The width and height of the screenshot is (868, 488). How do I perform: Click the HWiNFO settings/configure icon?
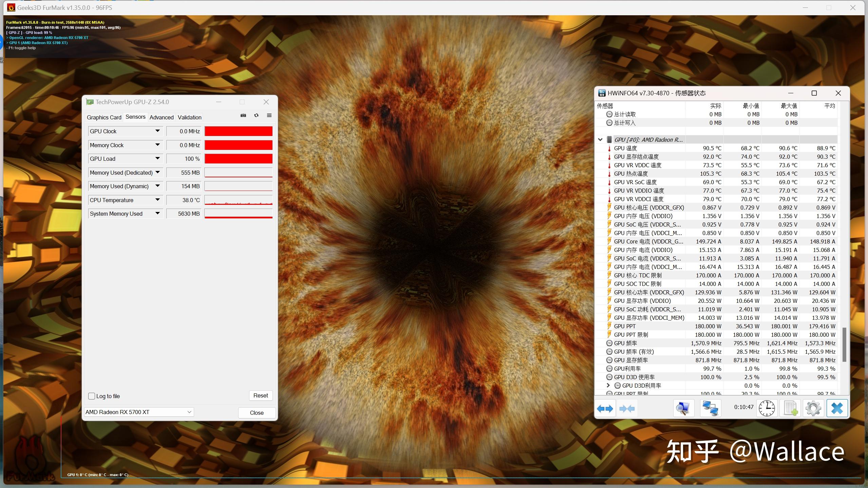point(813,408)
